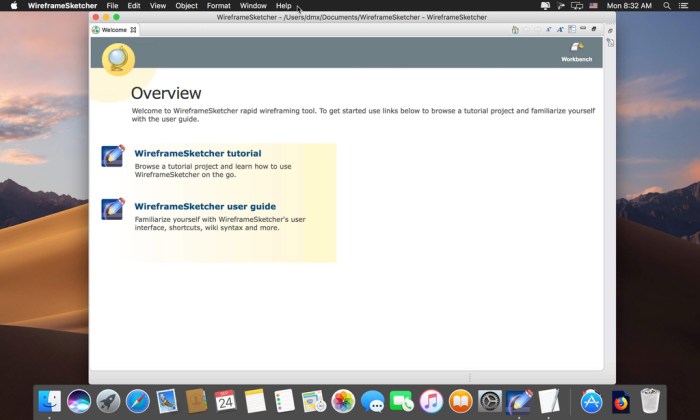The height and width of the screenshot is (420, 700).
Task: Restore the minimized panel on right edge
Action: pos(610,30)
